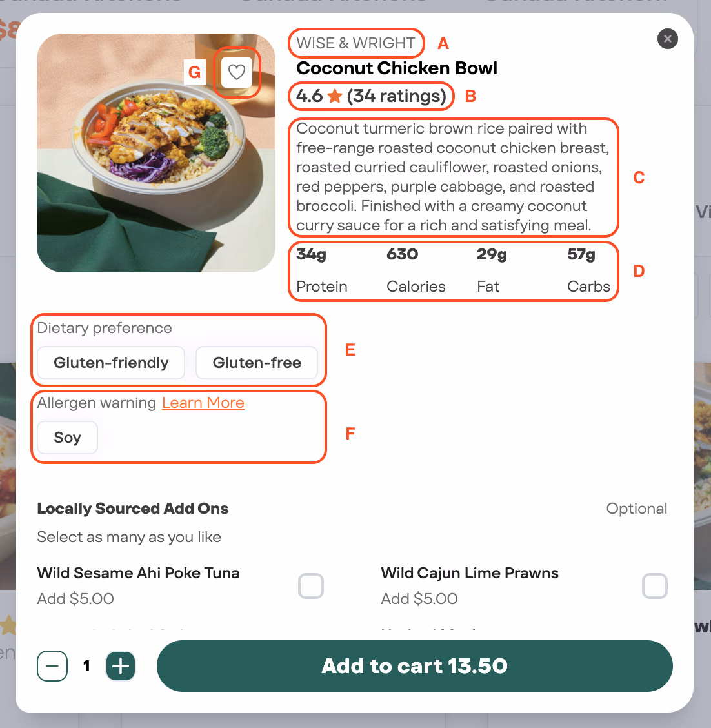Click the Locally Sourced Add Ons heading

click(133, 509)
